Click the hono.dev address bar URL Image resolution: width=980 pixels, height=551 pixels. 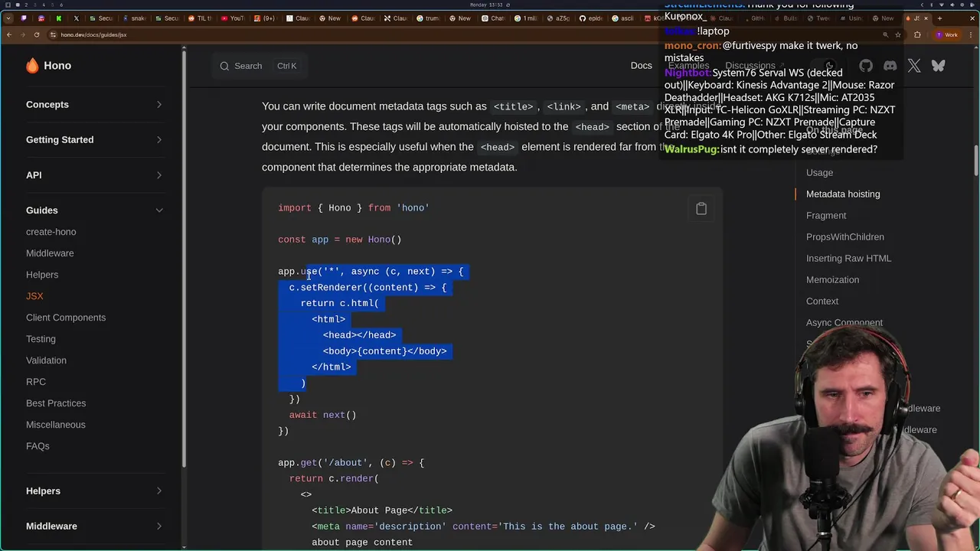(93, 34)
